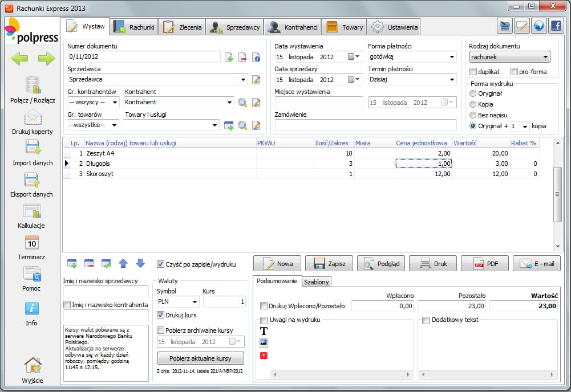Open the Rodzaj dokumentu dropdown
Image resolution: width=571 pixels, height=392 pixels.
[x=545, y=57]
